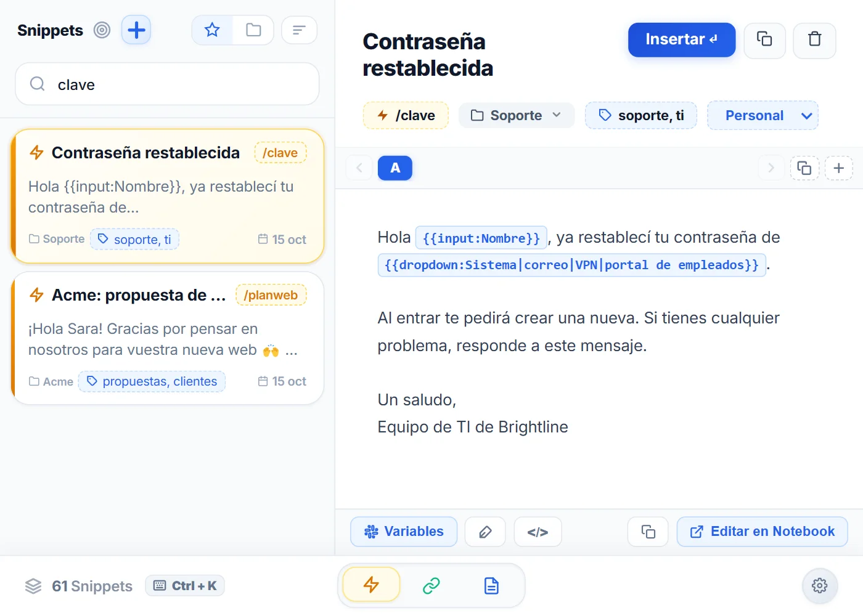The width and height of the screenshot is (863, 616).
Task: Click 'soporte, ti' tag in snippet card
Action: click(135, 240)
